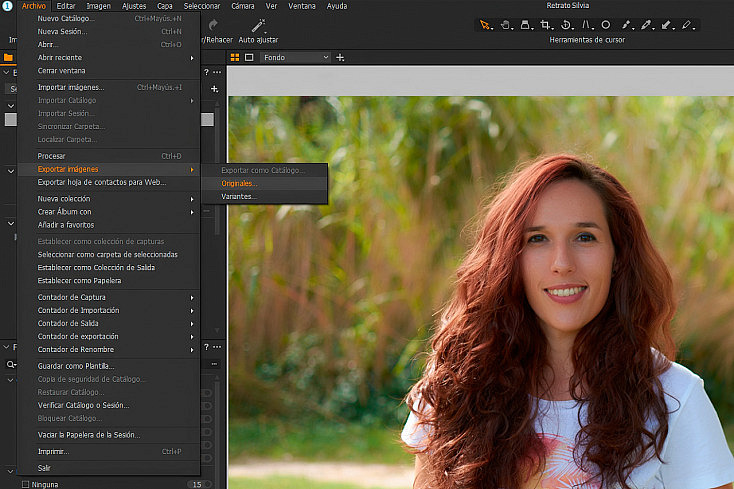Open the filter search magnifier icon
Viewport: 734px width, 489px height.
click(x=10, y=364)
